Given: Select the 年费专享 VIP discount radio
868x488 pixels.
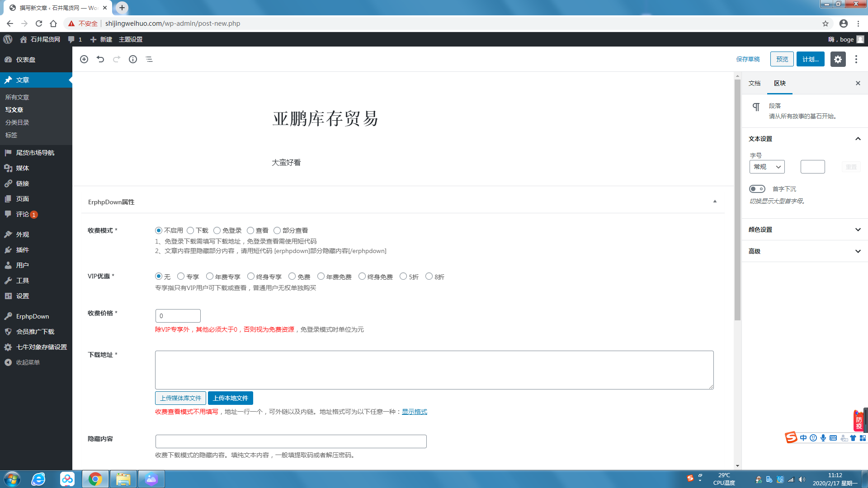Looking at the screenshot, I should click(x=210, y=276).
